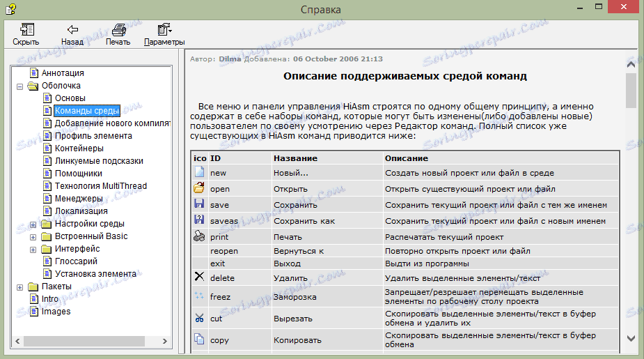Open the Линкуемые подсказки topic
Image resolution: width=644 pixels, height=359 pixels.
pyautogui.click(x=99, y=161)
